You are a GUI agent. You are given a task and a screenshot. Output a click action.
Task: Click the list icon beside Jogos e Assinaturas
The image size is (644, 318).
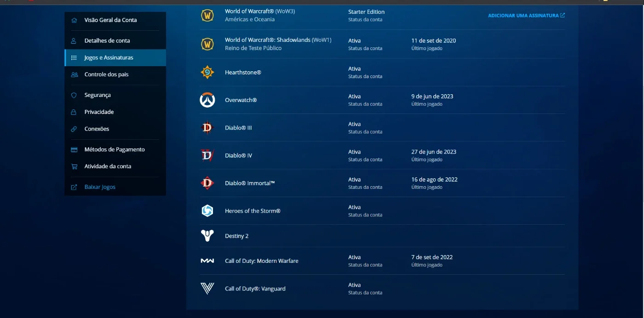74,58
